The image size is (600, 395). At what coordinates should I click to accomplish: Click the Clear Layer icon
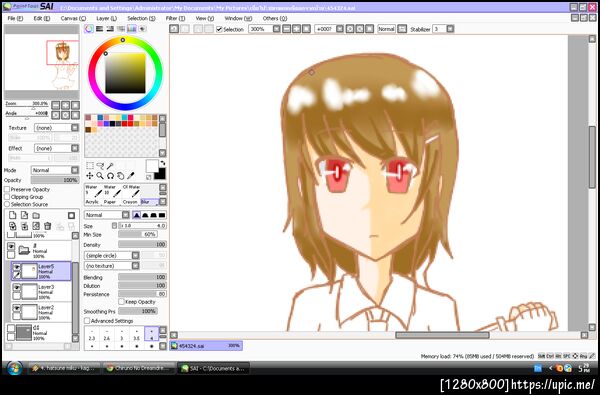click(36, 226)
